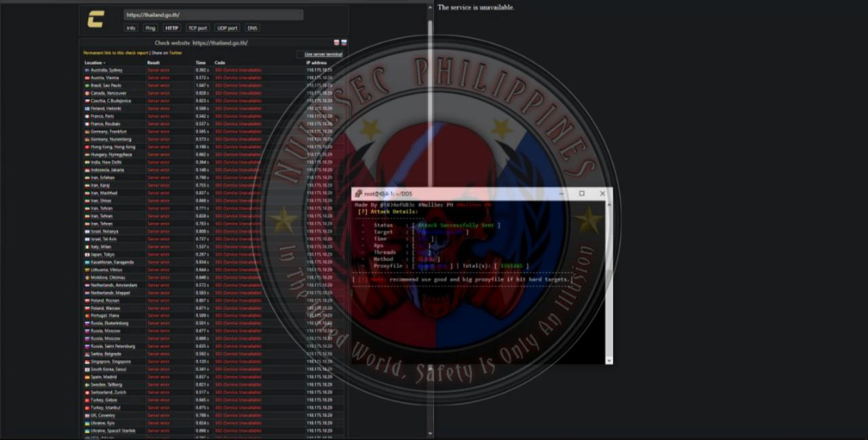The height and width of the screenshot is (440, 868).
Task: Click the Germany, Frankfurt flag icon
Action: tap(87, 132)
